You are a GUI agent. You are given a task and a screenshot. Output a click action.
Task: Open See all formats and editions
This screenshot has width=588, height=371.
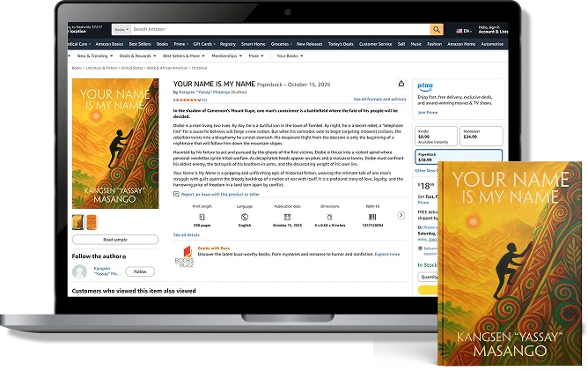[x=380, y=99]
